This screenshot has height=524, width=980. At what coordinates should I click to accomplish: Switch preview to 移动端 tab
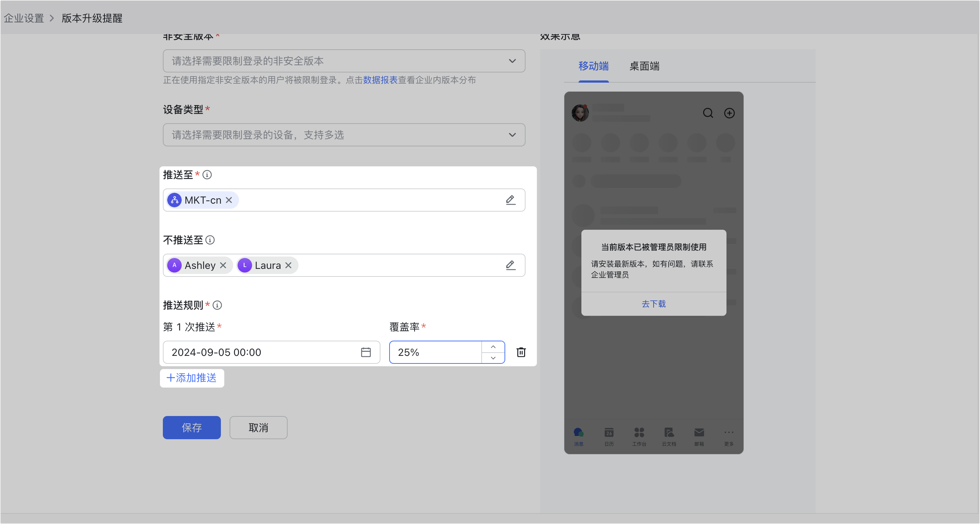(x=593, y=66)
